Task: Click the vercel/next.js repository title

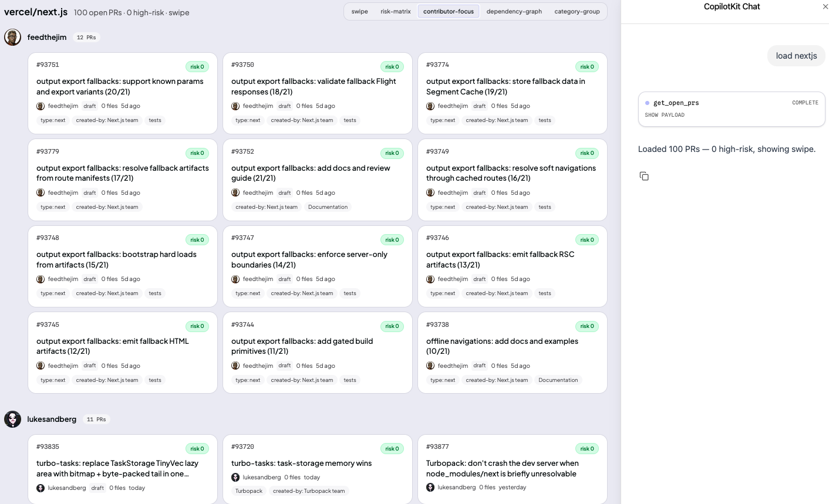Action: pos(36,12)
